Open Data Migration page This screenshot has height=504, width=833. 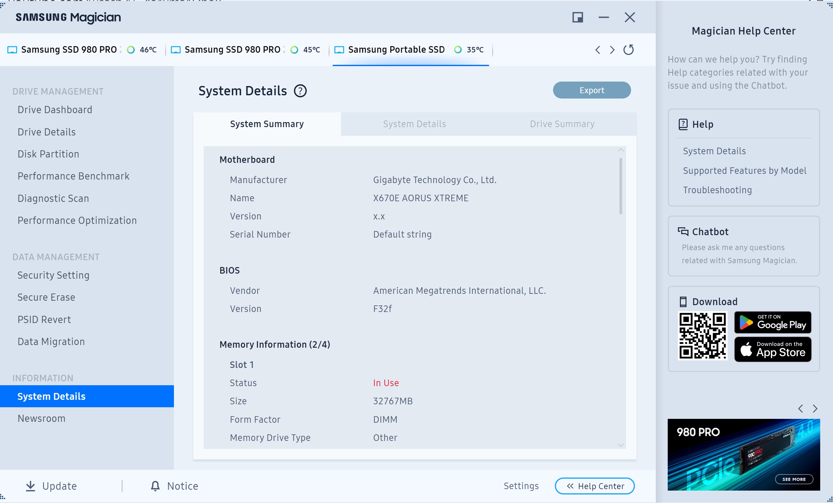point(51,342)
